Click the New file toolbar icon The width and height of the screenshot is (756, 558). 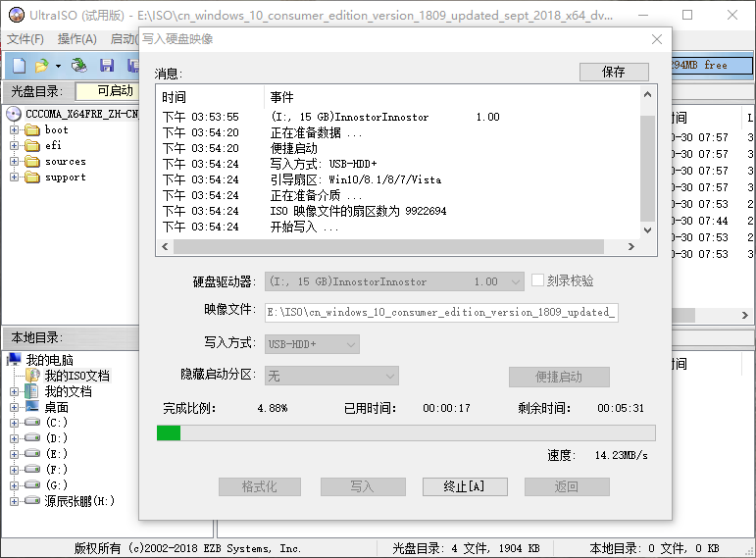tap(20, 66)
